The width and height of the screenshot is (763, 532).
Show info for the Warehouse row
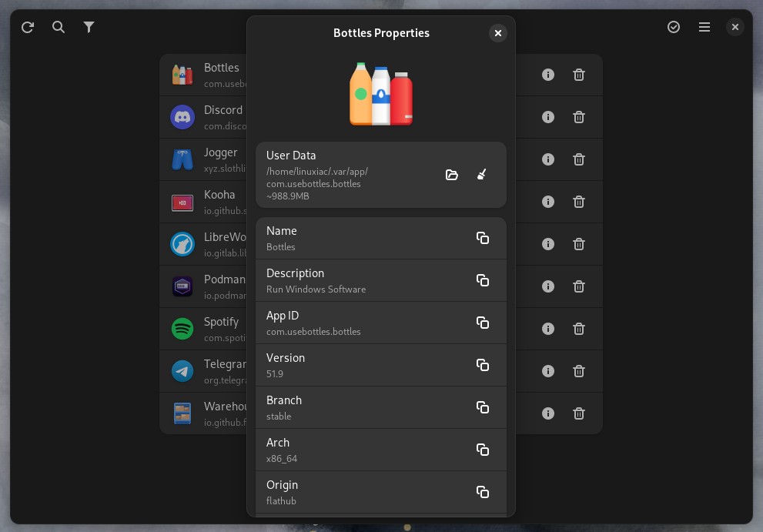[x=548, y=413]
